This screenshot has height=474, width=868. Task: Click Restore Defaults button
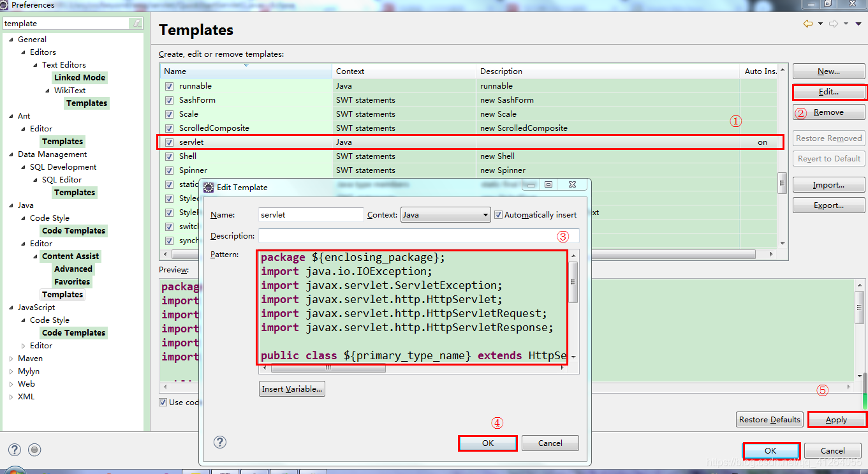769,419
